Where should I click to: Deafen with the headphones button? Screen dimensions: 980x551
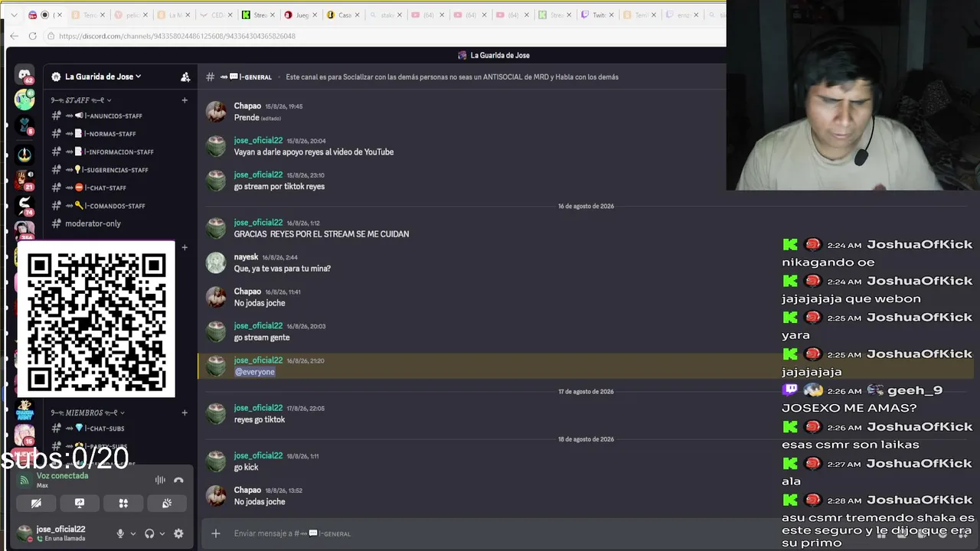click(x=149, y=533)
